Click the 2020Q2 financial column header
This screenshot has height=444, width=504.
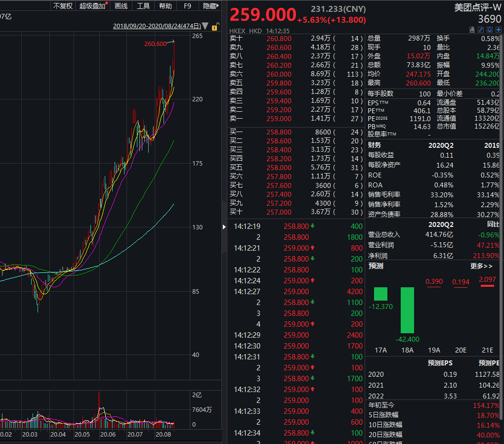tap(441, 145)
